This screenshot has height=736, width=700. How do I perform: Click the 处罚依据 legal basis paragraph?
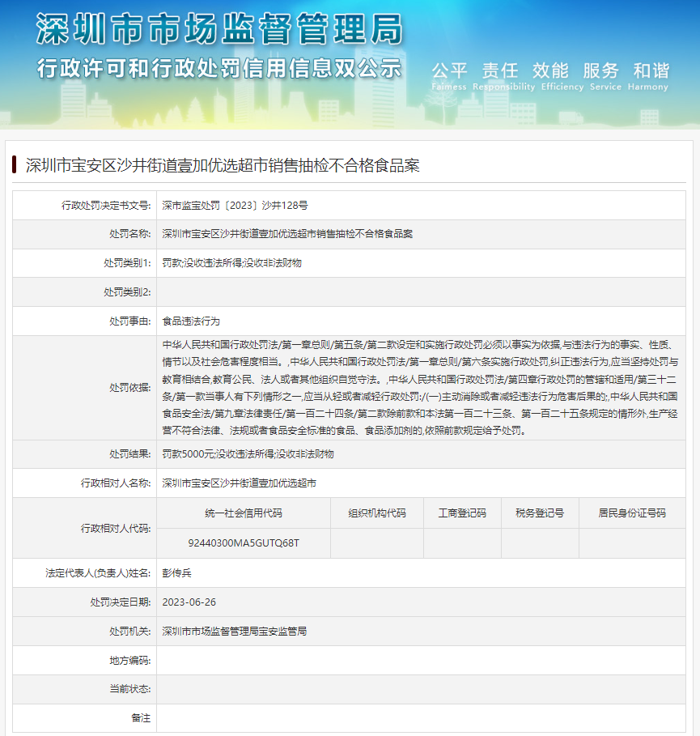[421, 388]
